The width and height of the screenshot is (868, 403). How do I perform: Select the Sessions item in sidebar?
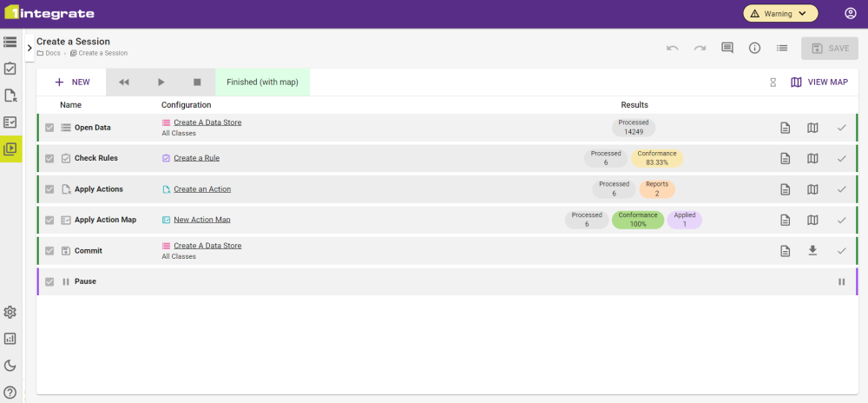point(10,149)
